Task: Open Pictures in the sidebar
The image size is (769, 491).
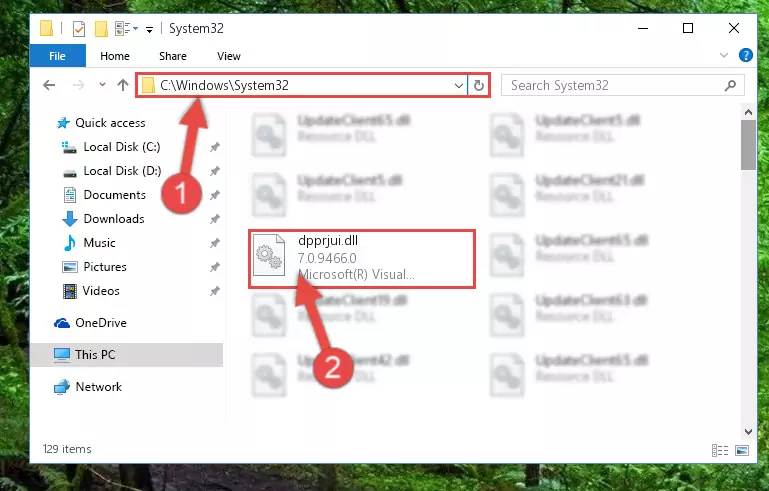Action: [105, 267]
